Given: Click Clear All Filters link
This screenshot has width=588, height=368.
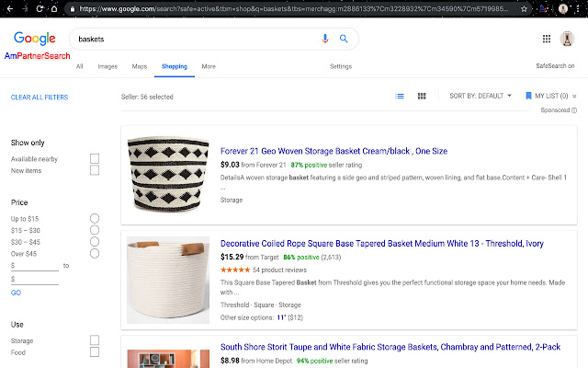Looking at the screenshot, I should (x=40, y=97).
